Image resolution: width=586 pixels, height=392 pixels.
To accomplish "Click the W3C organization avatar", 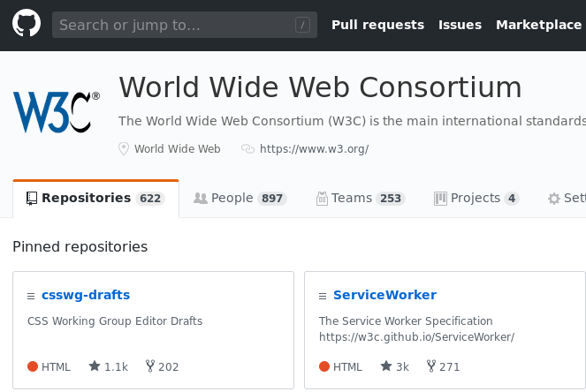I will [56, 111].
